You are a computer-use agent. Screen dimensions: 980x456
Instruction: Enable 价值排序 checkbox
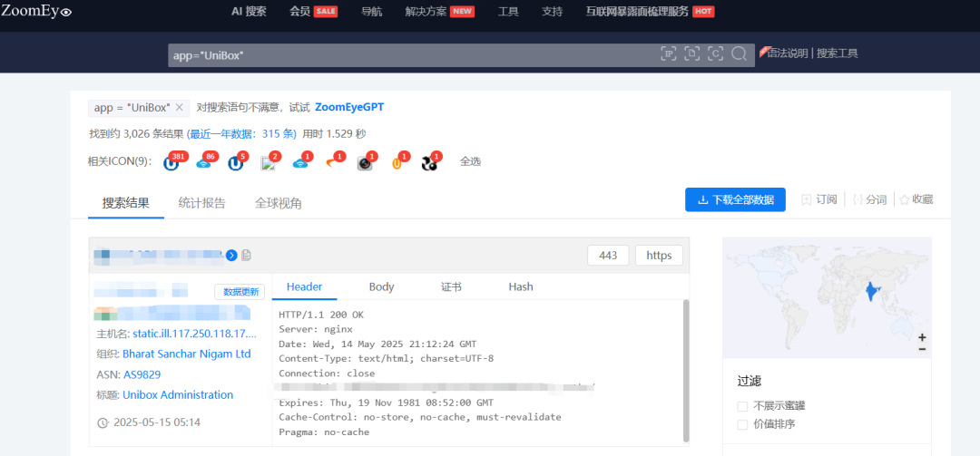(x=742, y=425)
